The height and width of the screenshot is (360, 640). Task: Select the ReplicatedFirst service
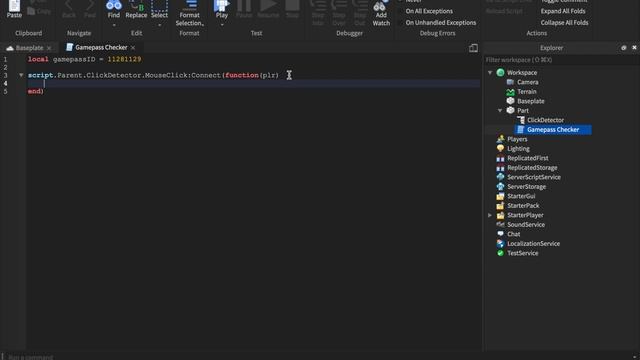pos(527,158)
